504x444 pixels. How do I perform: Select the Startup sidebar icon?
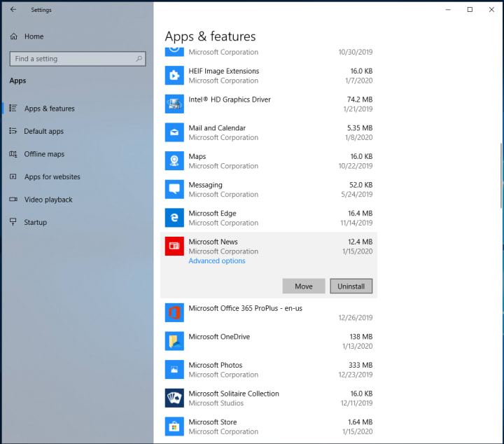click(x=13, y=222)
